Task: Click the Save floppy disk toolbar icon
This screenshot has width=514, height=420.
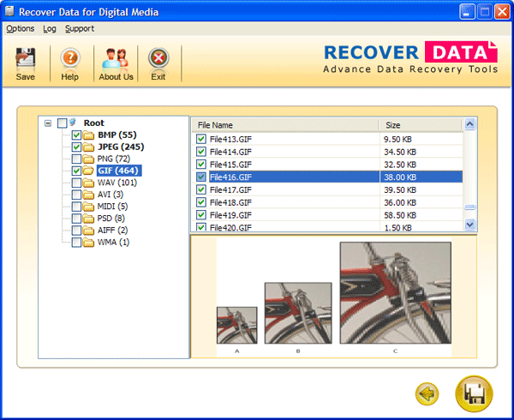Action: click(25, 58)
